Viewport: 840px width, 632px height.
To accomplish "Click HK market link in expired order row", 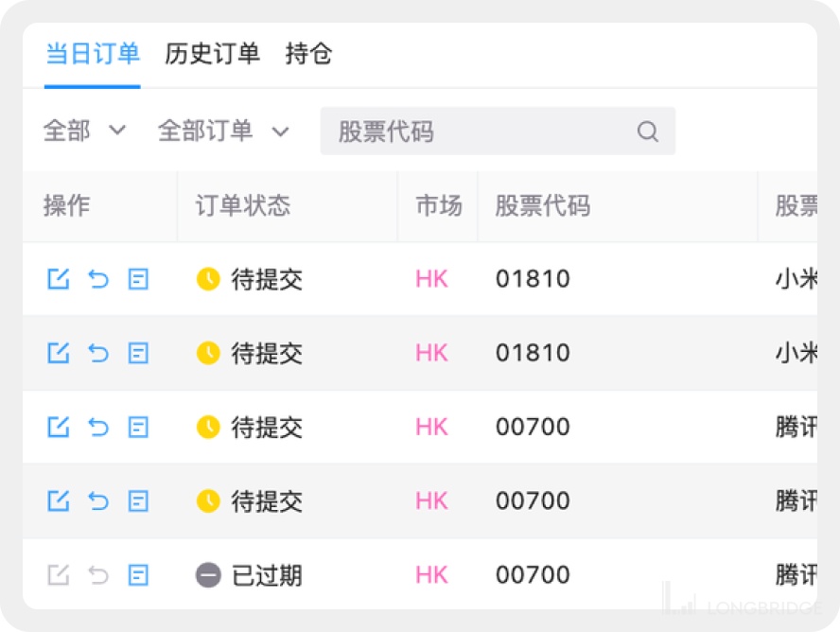I will tap(431, 574).
